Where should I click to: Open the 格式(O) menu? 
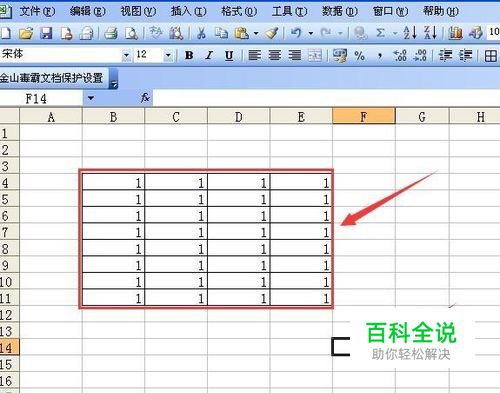click(239, 12)
